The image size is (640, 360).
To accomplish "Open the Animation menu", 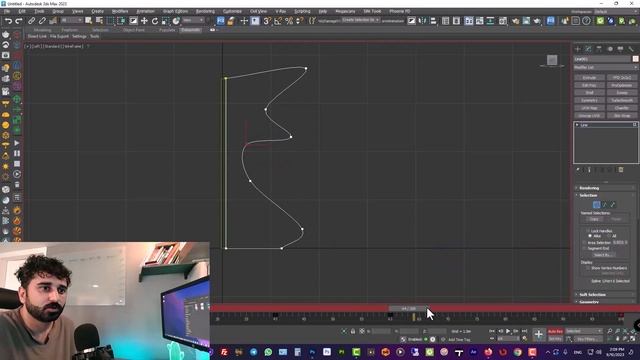I will pos(145,11).
